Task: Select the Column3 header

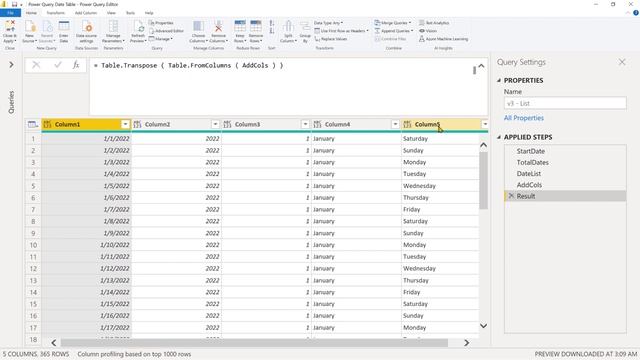Action: pos(266,124)
